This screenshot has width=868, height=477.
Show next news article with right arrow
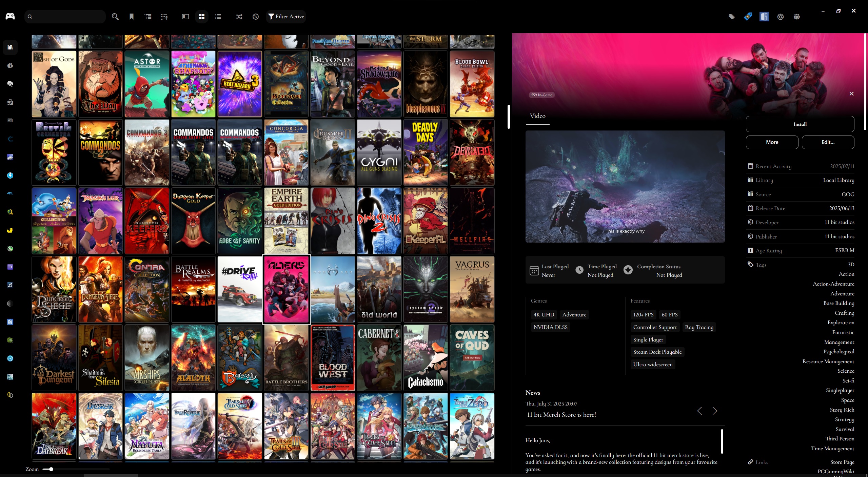click(x=715, y=411)
